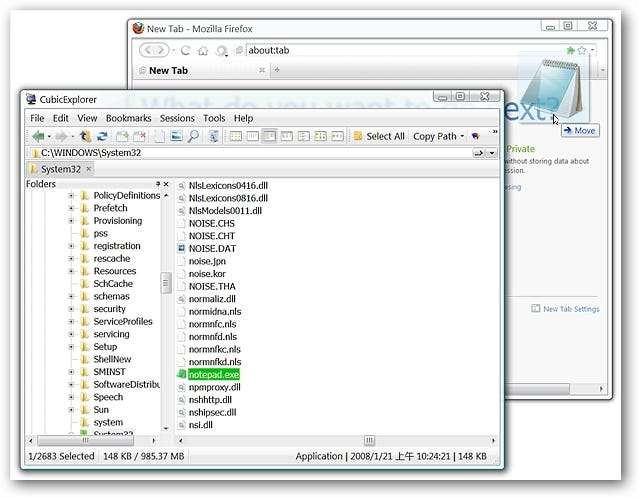Image resolution: width=639 pixels, height=498 pixels.
Task: Open search with the magnifier icon
Action: 193,136
